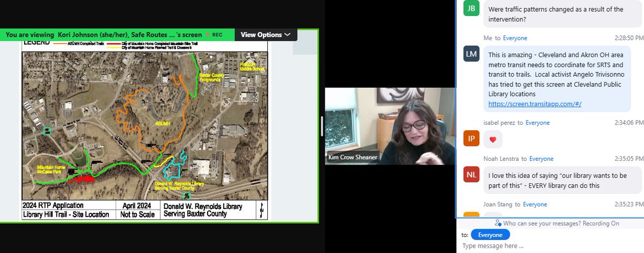
Task: Click the 2:35:23 PM timestamp
Action: point(628,204)
